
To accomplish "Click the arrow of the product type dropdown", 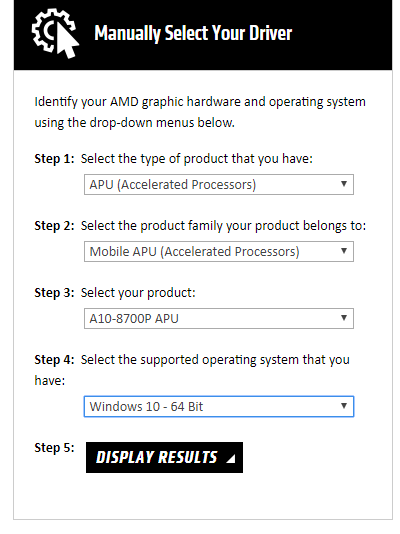I will coord(344,184).
